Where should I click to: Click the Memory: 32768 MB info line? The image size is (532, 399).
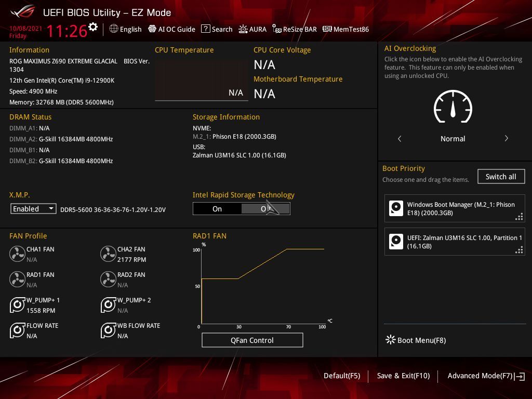coord(61,102)
